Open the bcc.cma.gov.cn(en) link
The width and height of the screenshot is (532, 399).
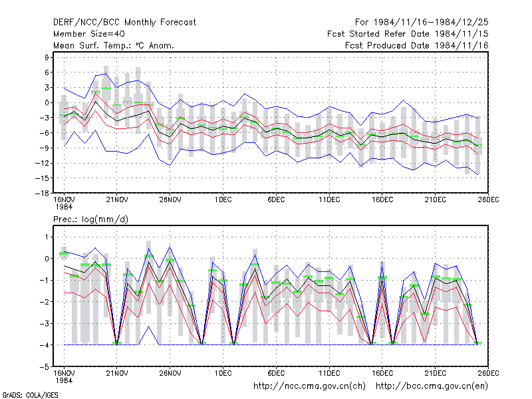pos(432,386)
